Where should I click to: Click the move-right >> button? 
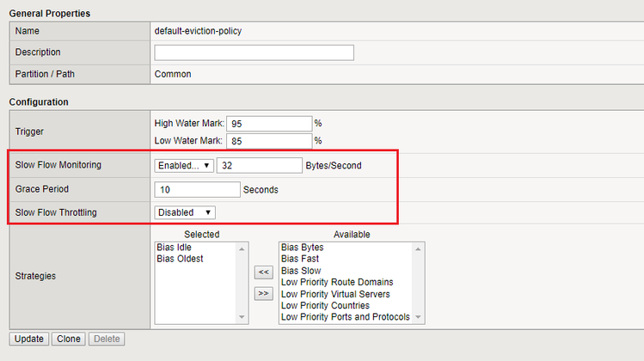264,293
